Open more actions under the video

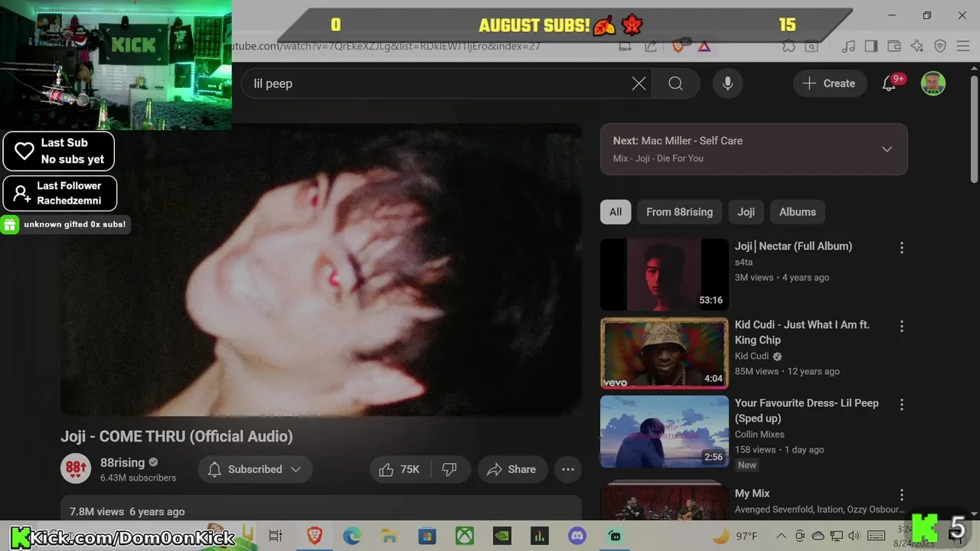(567, 469)
